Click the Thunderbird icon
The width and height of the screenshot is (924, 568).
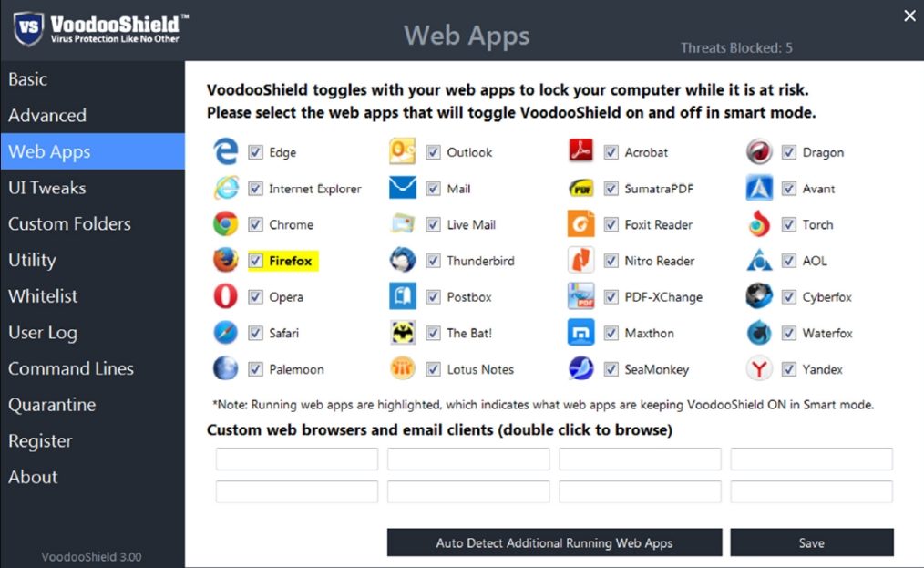(x=403, y=260)
